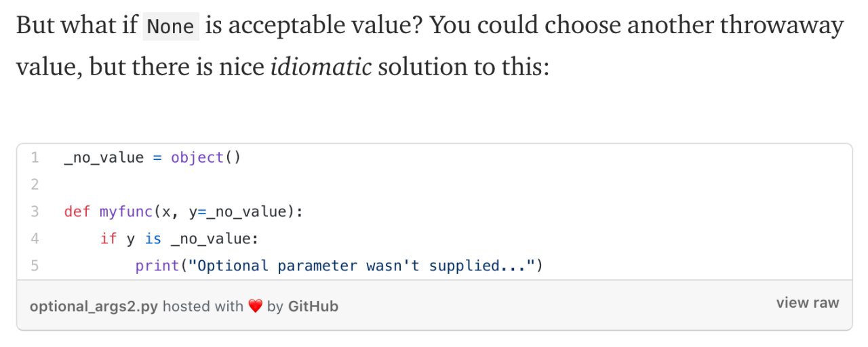Open the optional_args2.py file link
This screenshot has height=347, width=868.
(x=94, y=306)
